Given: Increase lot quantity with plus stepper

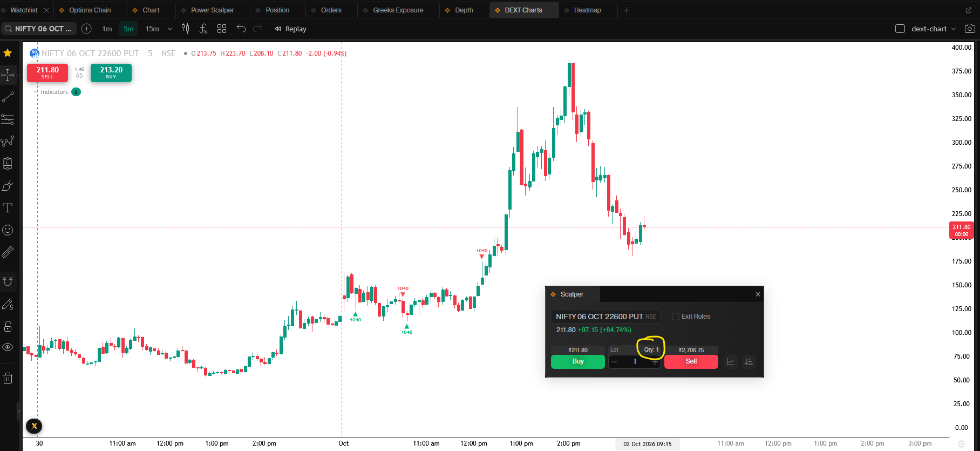Looking at the screenshot, I should pyautogui.click(x=655, y=362).
